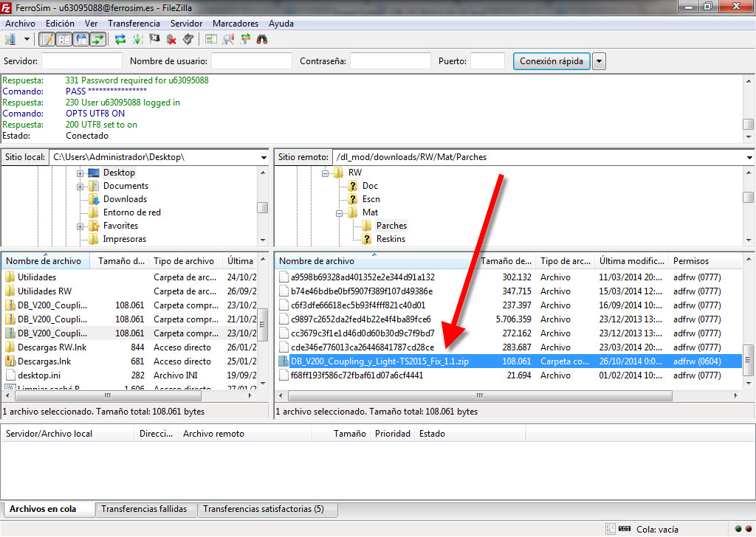This screenshot has width=756, height=537.
Task: Open the Quick connect history dropdown arrow
Action: pos(599,61)
